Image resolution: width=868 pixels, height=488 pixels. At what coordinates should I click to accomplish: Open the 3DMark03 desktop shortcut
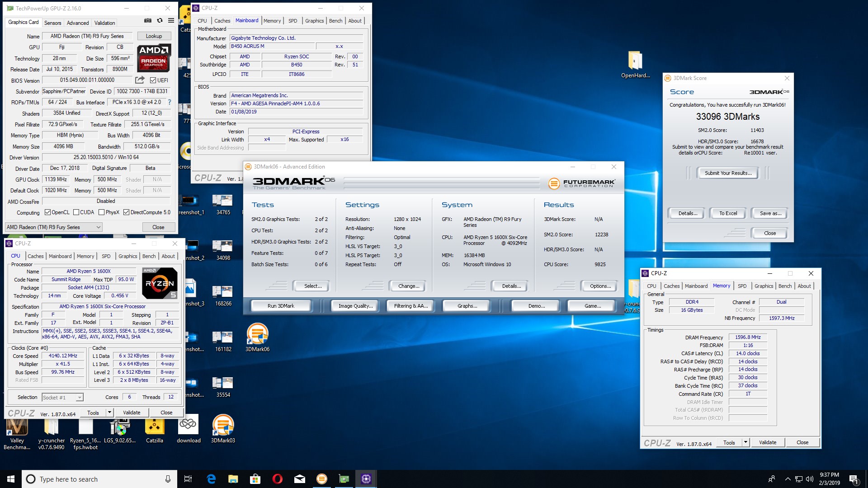point(223,429)
